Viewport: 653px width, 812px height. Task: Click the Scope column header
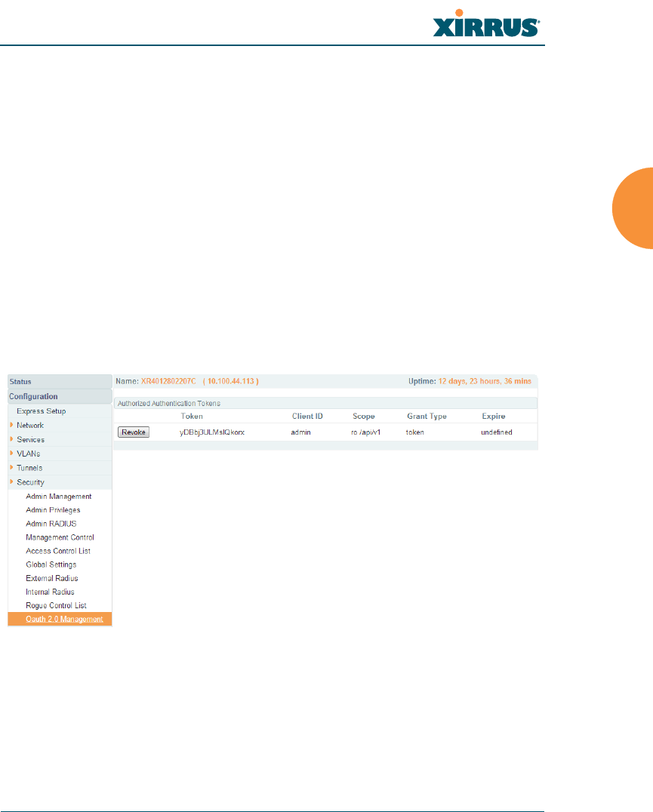[x=364, y=417]
